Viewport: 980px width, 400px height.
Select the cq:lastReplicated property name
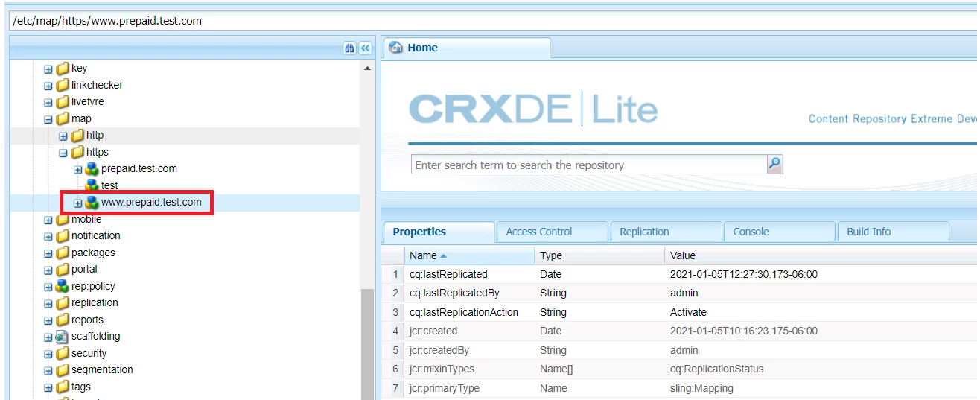pyautogui.click(x=448, y=274)
